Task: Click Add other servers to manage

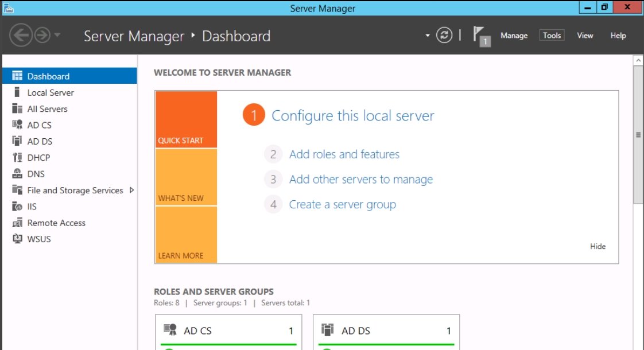Action: pos(361,180)
